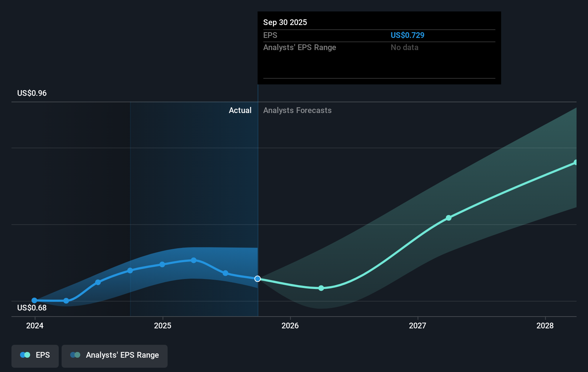
Task: Select the mid-2024 rising EPS point
Action: [98, 282]
